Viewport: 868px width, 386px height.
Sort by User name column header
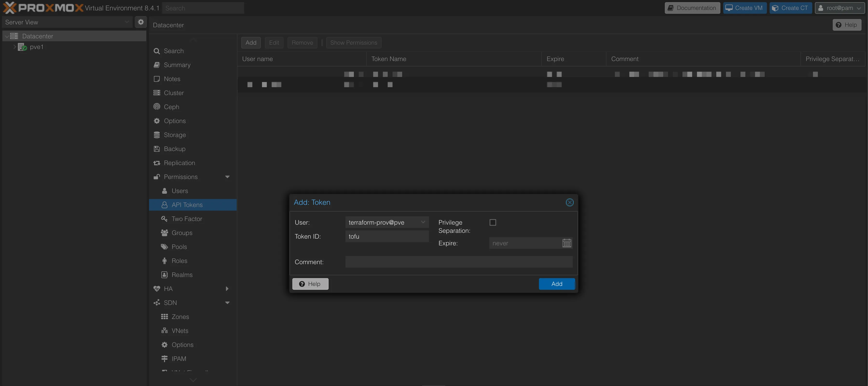[x=302, y=59]
